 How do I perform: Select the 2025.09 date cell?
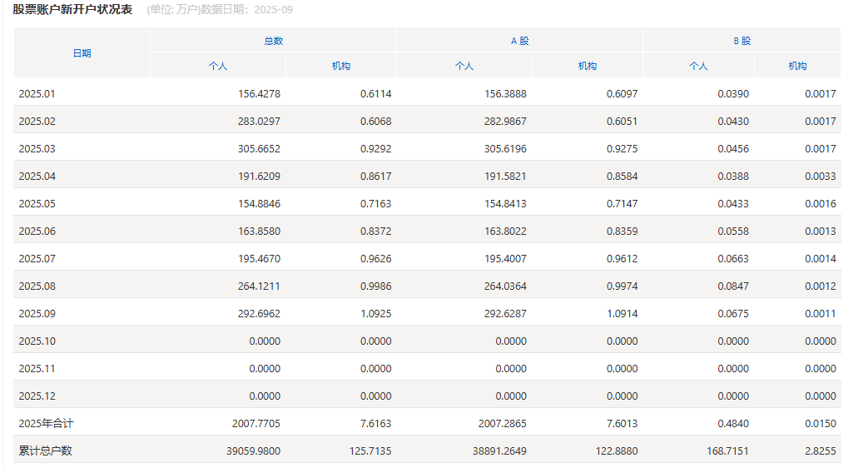click(37, 314)
